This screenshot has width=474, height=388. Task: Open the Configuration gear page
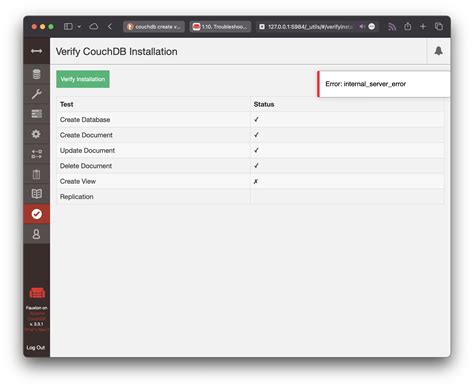point(36,134)
